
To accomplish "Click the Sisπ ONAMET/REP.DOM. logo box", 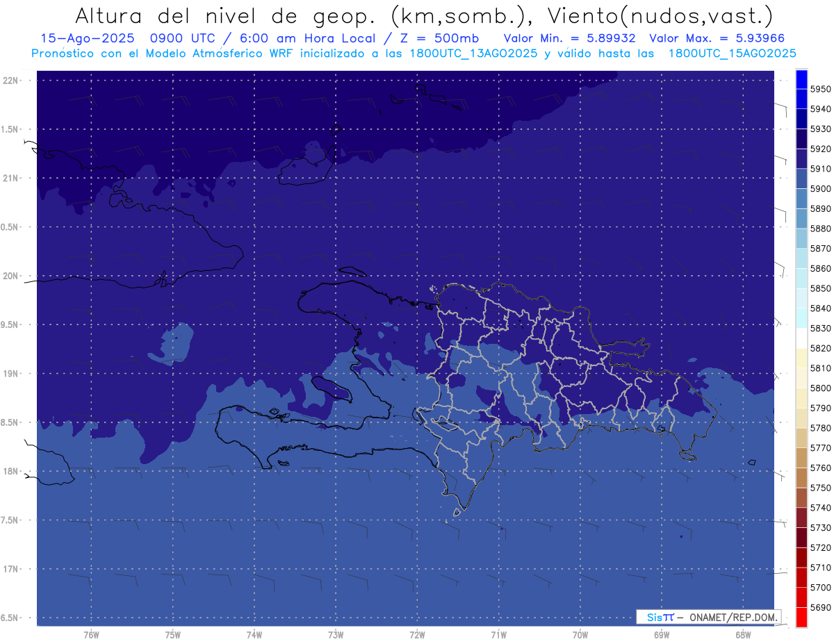I will (x=708, y=616).
